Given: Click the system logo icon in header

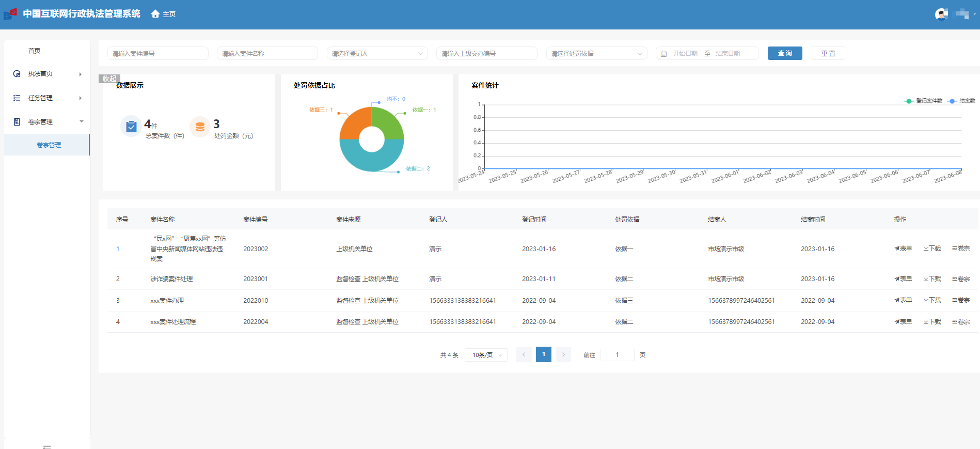Looking at the screenshot, I should (x=10, y=13).
